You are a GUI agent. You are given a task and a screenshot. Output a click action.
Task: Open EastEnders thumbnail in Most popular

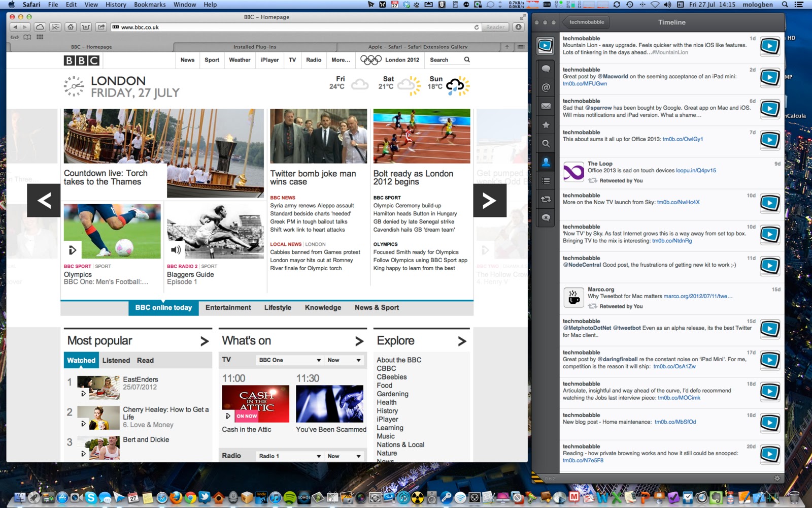tap(98, 388)
